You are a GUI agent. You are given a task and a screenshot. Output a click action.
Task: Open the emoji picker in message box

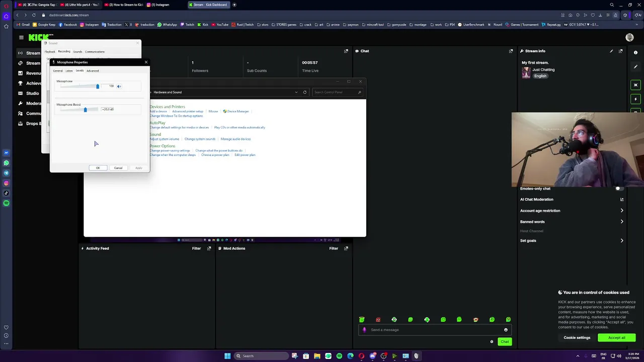click(x=506, y=330)
